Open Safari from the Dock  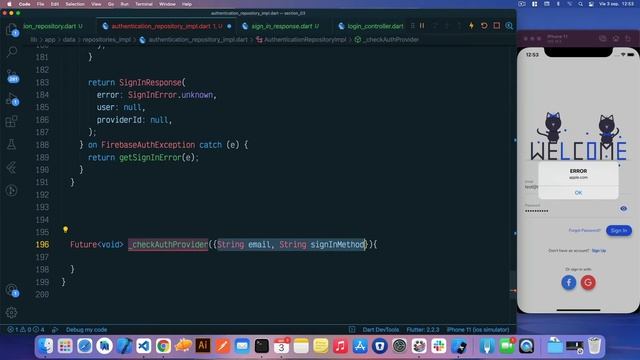[85, 346]
